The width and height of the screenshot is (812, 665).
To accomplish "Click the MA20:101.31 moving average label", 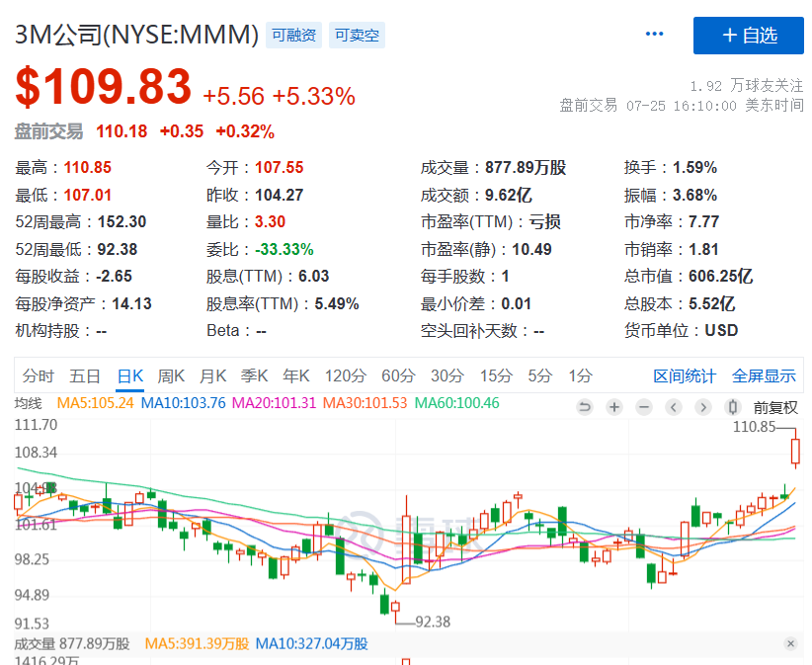I will point(274,403).
